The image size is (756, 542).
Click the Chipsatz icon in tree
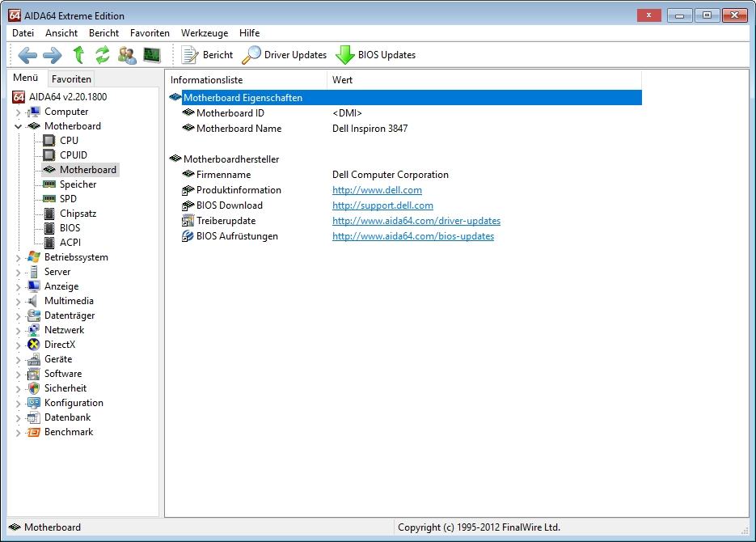pyautogui.click(x=49, y=213)
